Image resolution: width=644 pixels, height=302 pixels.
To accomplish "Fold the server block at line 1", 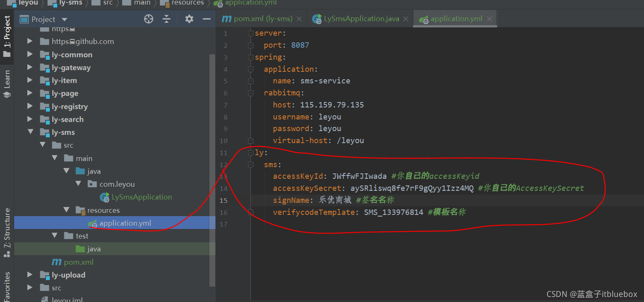I will coord(250,33).
